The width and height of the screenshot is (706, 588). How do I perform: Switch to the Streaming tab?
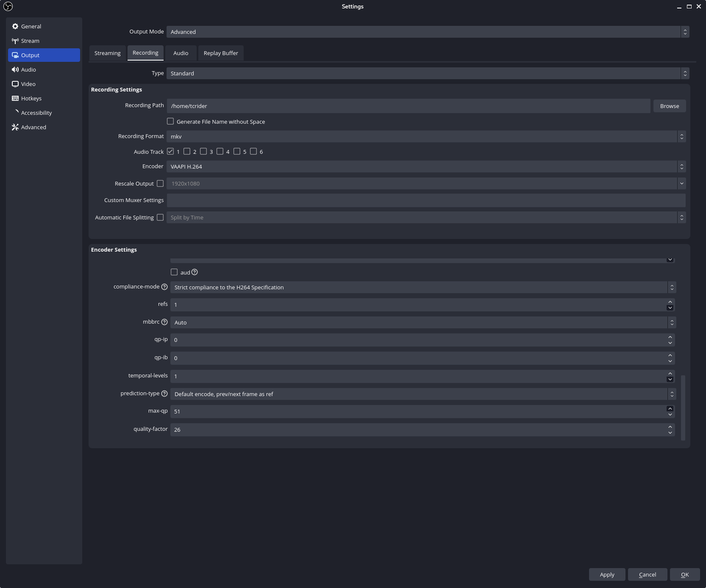(x=108, y=53)
